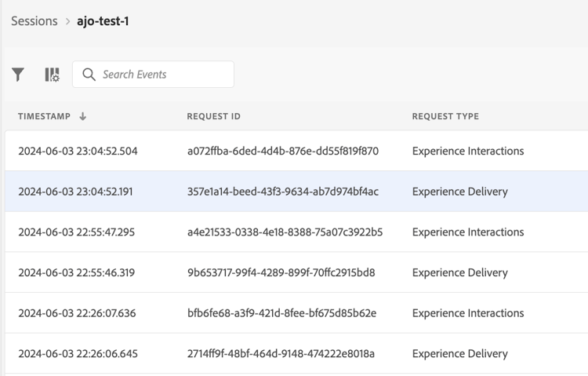Select the event at 22:26:07.636
The image size is (588, 376).
tap(296, 313)
